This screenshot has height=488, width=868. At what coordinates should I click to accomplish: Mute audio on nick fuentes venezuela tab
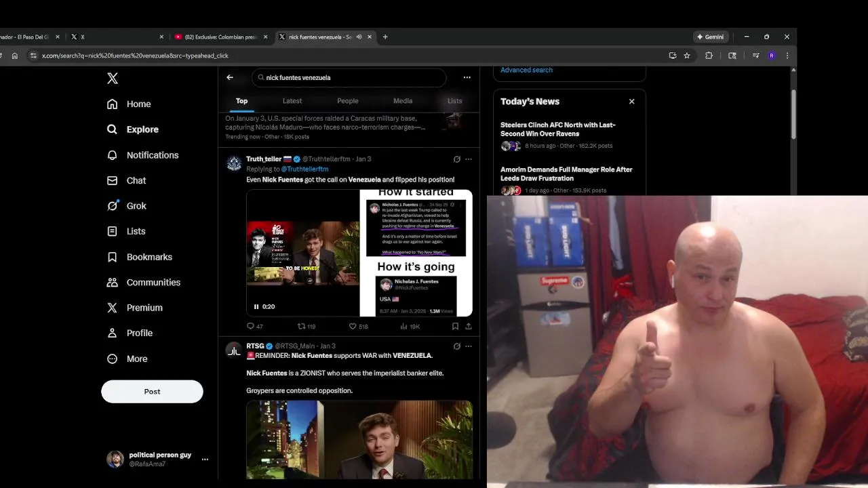tap(359, 37)
